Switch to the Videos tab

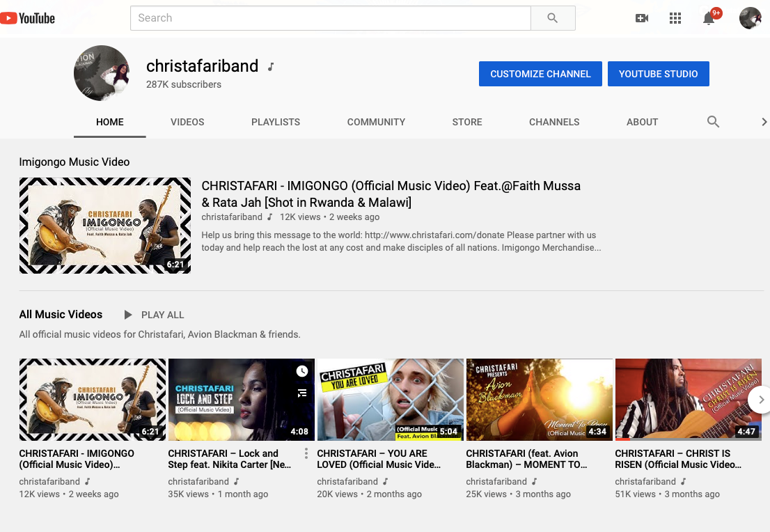pyautogui.click(x=187, y=122)
